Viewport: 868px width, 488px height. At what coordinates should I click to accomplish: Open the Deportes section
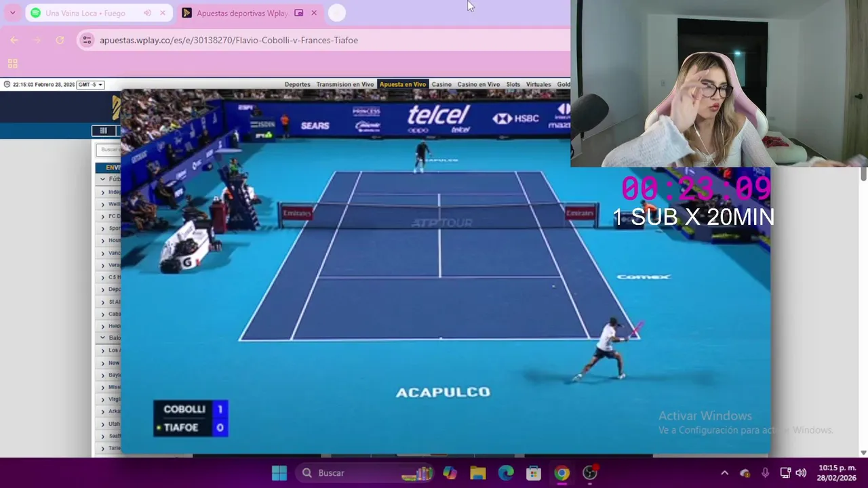point(297,85)
